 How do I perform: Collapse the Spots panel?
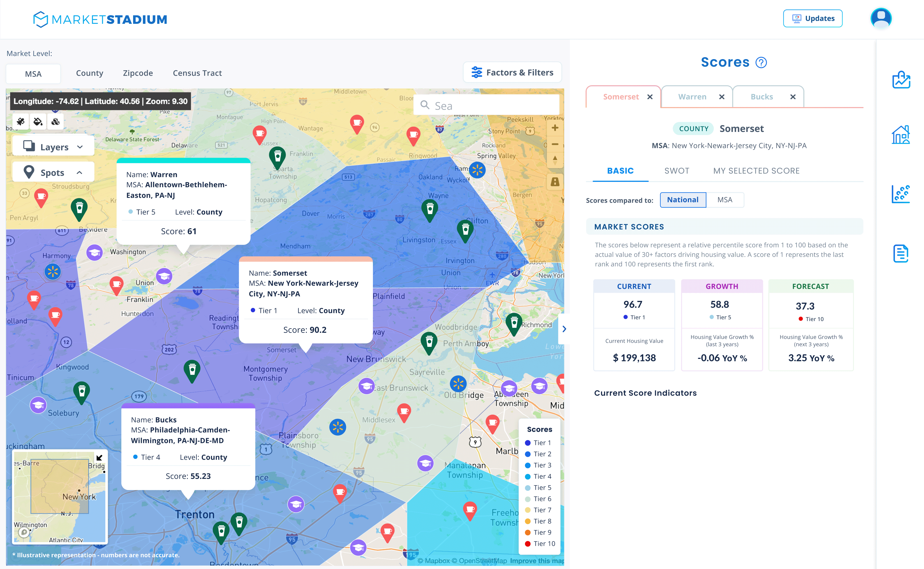pyautogui.click(x=53, y=172)
